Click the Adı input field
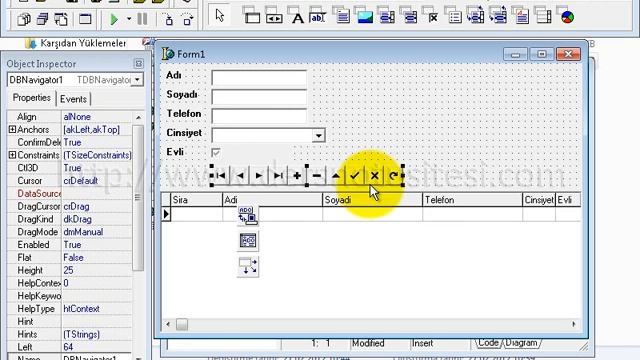 (x=259, y=77)
